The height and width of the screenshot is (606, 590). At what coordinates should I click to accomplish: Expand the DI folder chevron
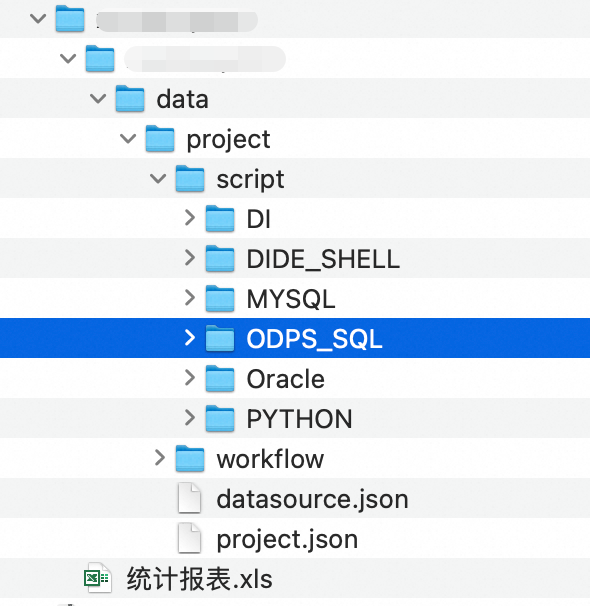tap(190, 218)
